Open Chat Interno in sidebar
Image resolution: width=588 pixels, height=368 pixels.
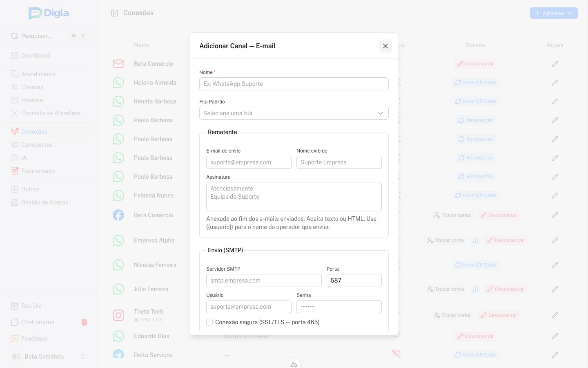(49, 322)
